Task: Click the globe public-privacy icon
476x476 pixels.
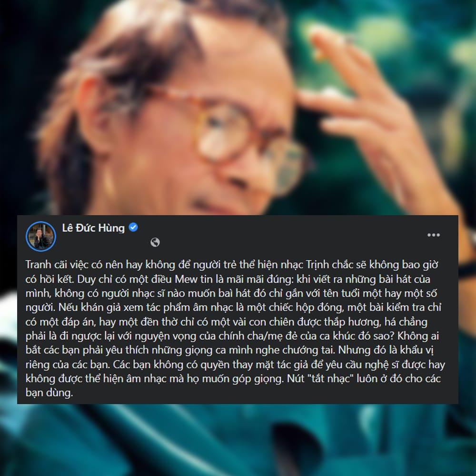Action: pos(155,242)
